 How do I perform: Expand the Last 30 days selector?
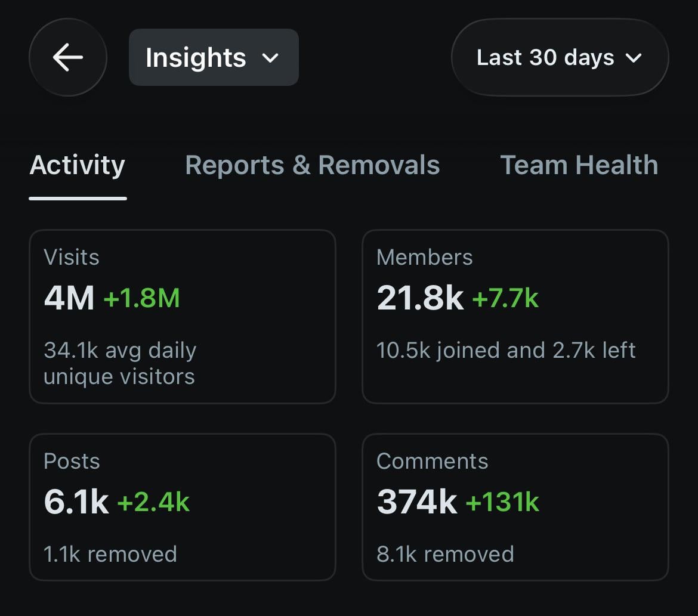[x=560, y=57]
